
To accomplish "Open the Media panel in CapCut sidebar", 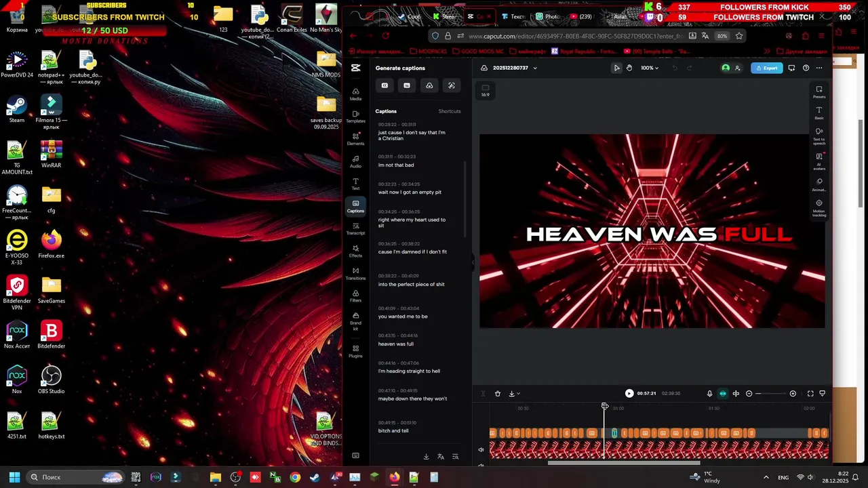I will [355, 94].
